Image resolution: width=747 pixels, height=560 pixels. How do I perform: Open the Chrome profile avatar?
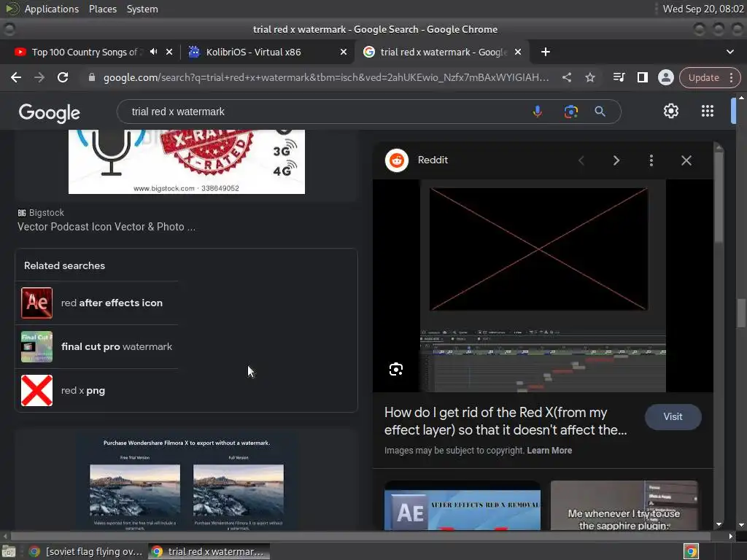[x=665, y=77]
